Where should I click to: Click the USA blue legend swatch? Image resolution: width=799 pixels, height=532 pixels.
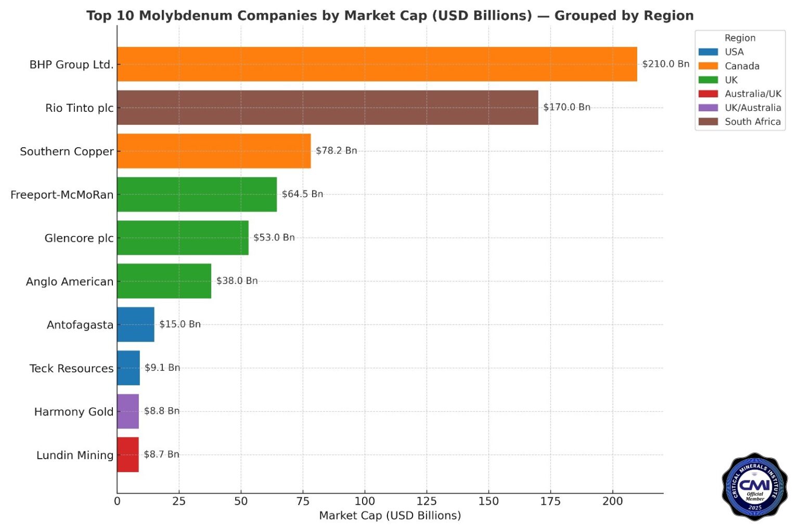(708, 52)
